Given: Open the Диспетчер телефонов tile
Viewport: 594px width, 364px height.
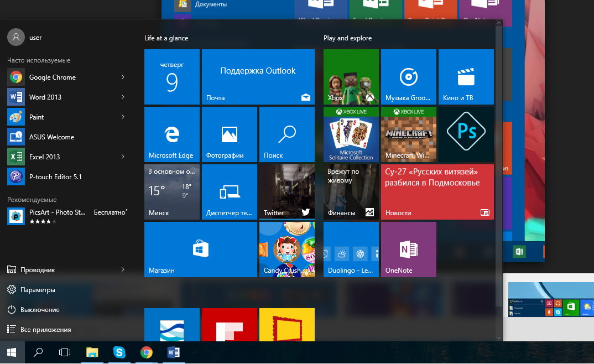Looking at the screenshot, I should pos(230,192).
